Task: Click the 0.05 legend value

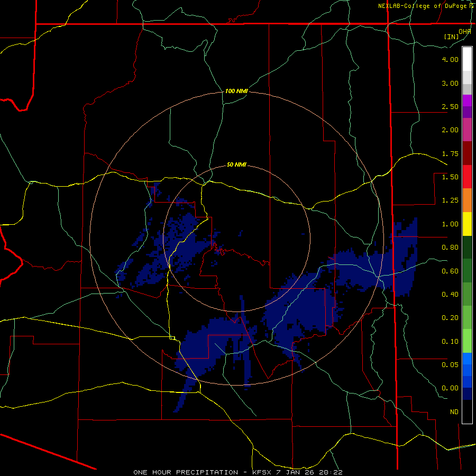Action: 450,364
